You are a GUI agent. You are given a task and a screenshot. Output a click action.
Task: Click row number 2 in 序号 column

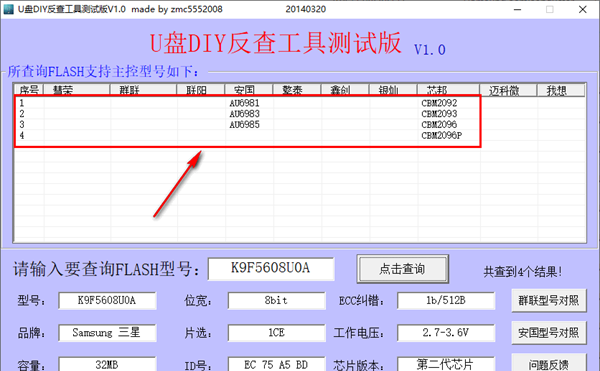click(22, 114)
